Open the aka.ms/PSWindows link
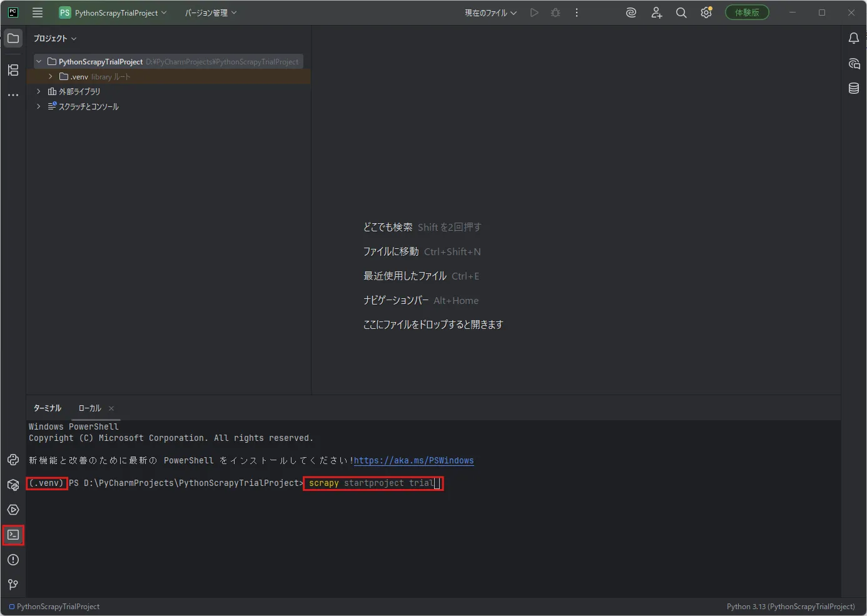This screenshot has height=616, width=867. 413,461
